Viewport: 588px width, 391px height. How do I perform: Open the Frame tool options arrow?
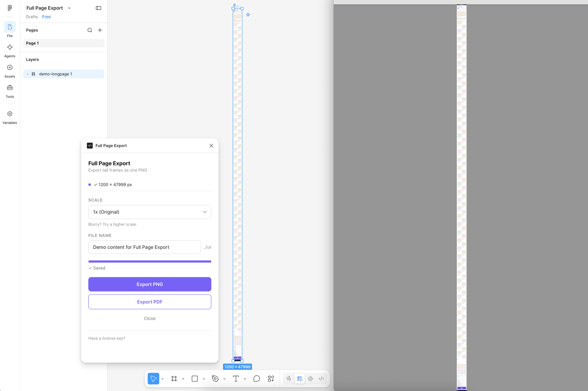(183, 379)
